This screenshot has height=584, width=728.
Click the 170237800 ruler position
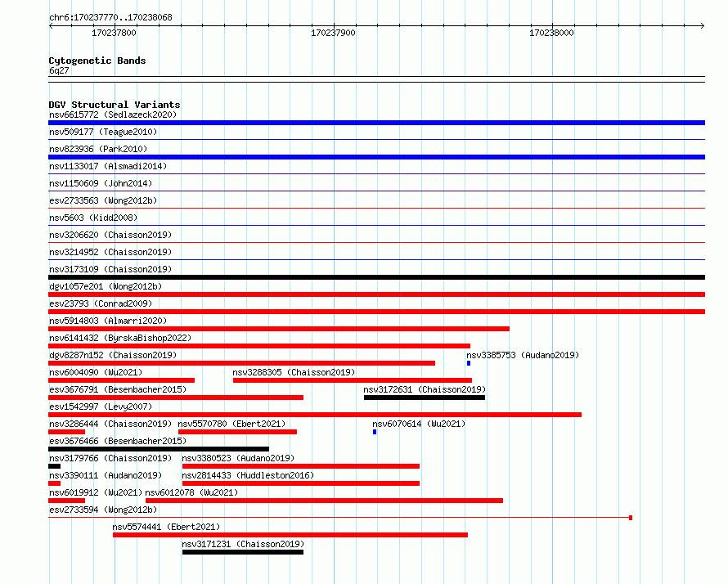coord(115,33)
